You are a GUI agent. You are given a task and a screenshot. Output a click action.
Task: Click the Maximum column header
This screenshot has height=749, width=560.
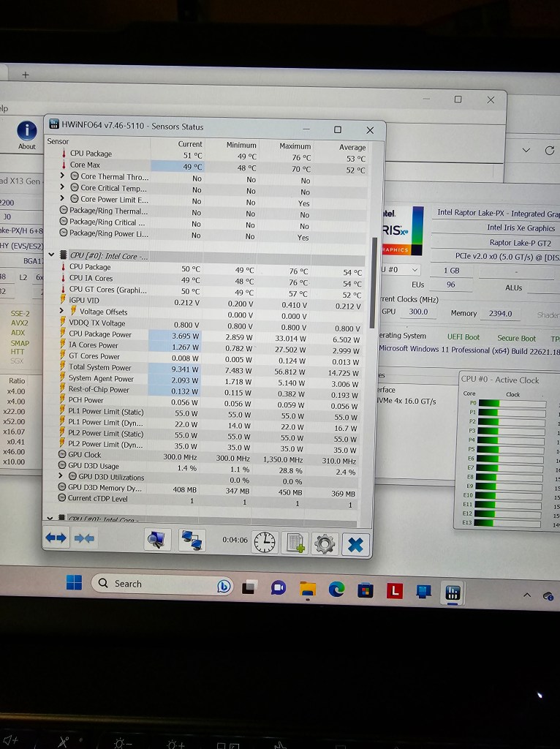pyautogui.click(x=295, y=146)
